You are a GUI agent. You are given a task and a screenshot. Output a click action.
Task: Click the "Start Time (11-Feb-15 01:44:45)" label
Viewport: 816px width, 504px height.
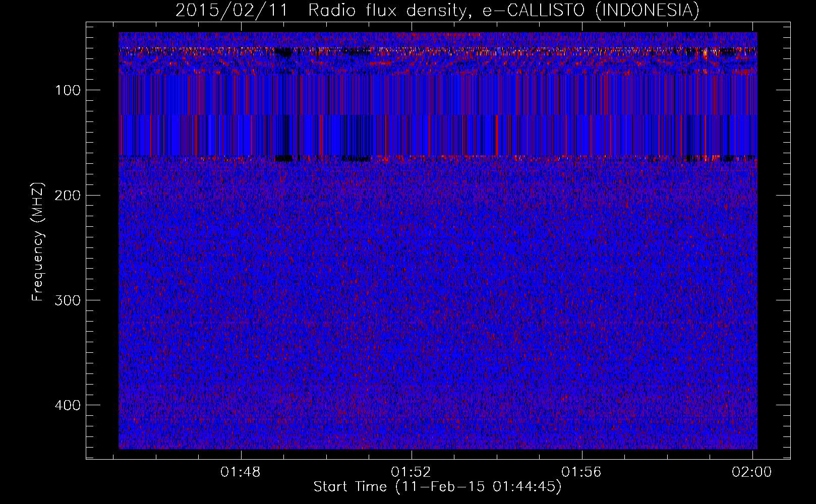(437, 487)
